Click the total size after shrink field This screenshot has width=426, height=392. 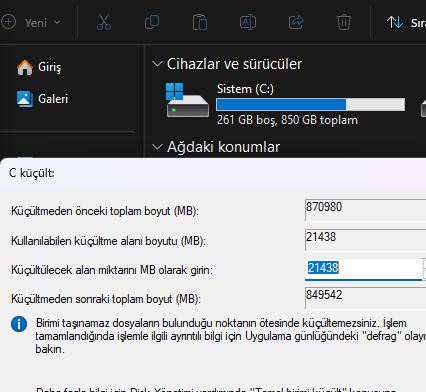coord(365,298)
